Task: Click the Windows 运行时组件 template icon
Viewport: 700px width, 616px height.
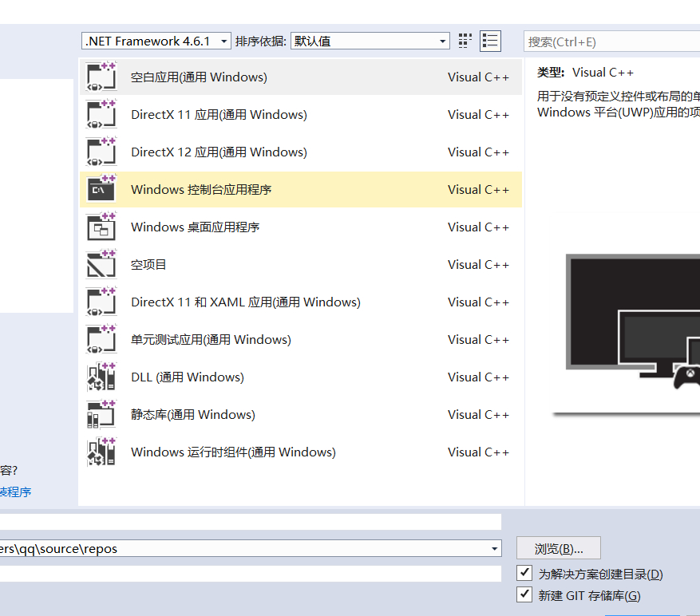Action: [101, 452]
